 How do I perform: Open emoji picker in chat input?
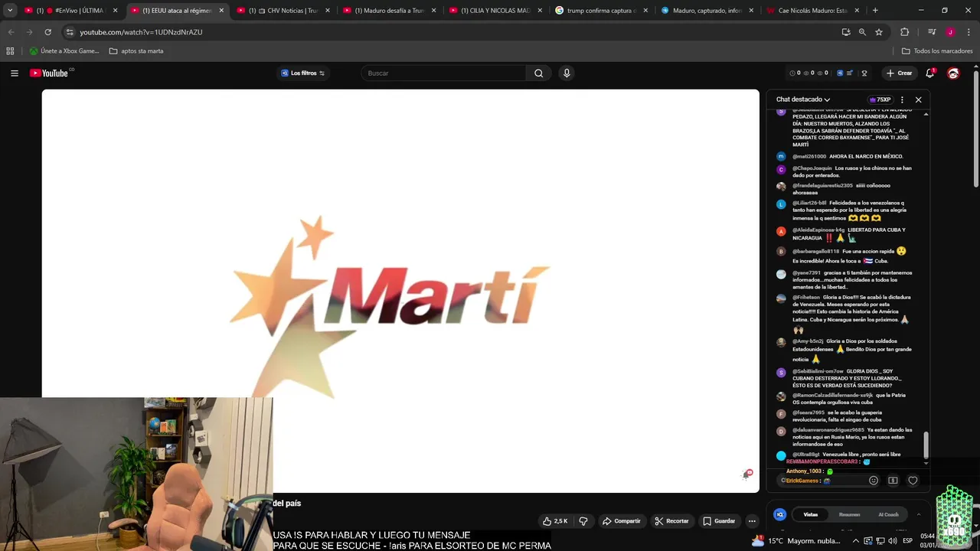(874, 481)
